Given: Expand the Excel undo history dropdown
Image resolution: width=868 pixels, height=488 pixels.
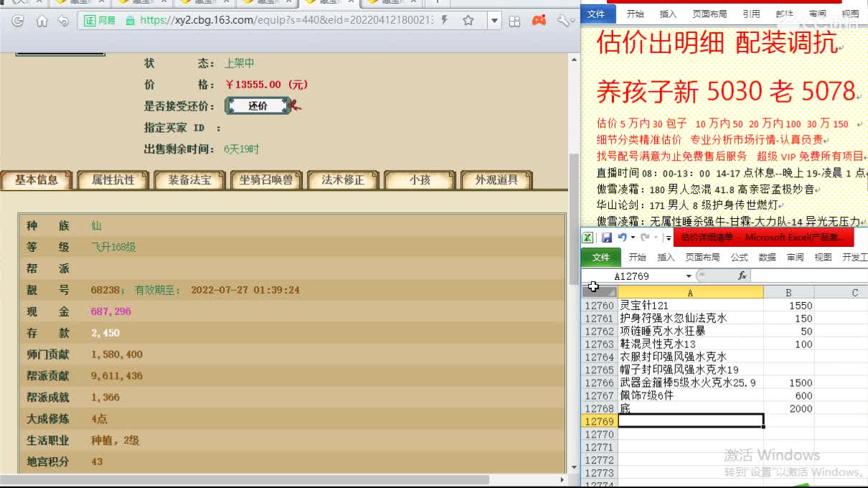Looking at the screenshot, I should tap(632, 238).
